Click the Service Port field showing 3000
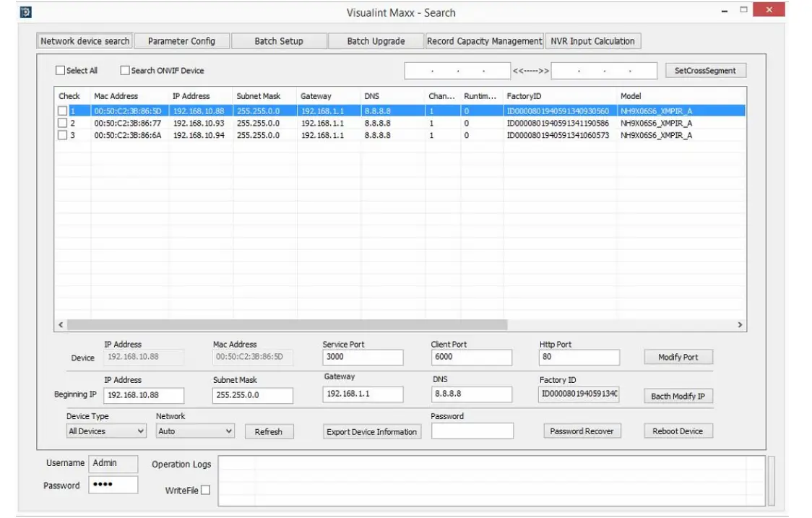Viewport: 812px width, 518px height. 363,357
